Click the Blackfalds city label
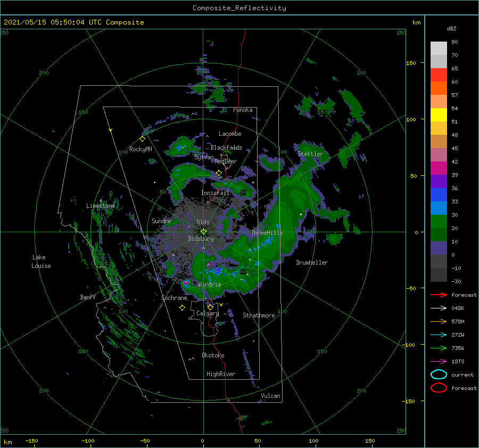This screenshot has height=448, width=479. pos(226,148)
